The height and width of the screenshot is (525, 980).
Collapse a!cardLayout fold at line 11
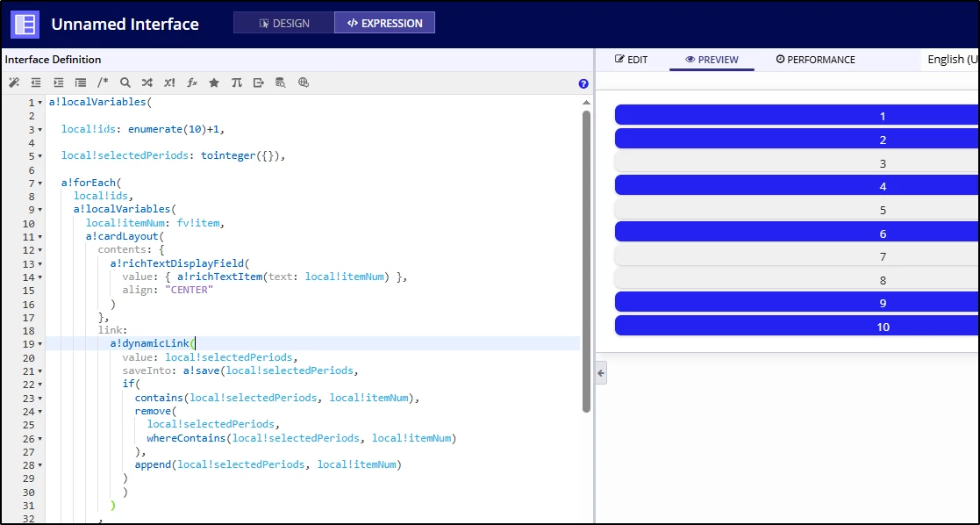coord(40,237)
